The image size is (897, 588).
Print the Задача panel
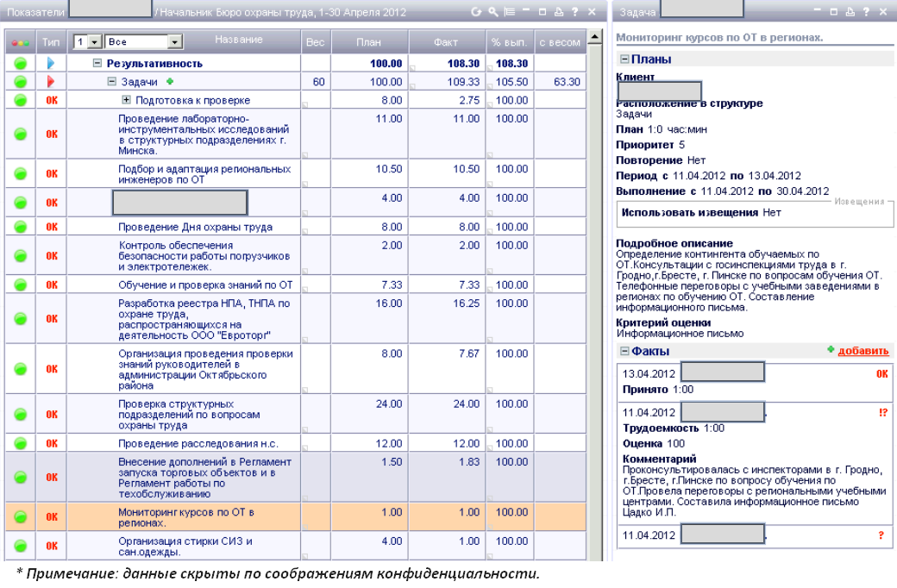click(x=850, y=11)
